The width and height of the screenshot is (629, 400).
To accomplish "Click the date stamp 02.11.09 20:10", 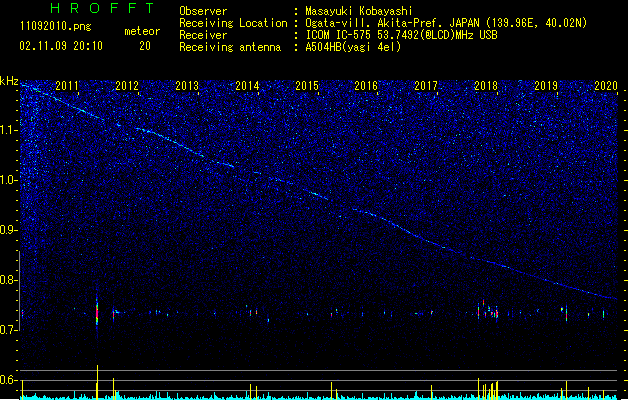I will [x=61, y=46].
